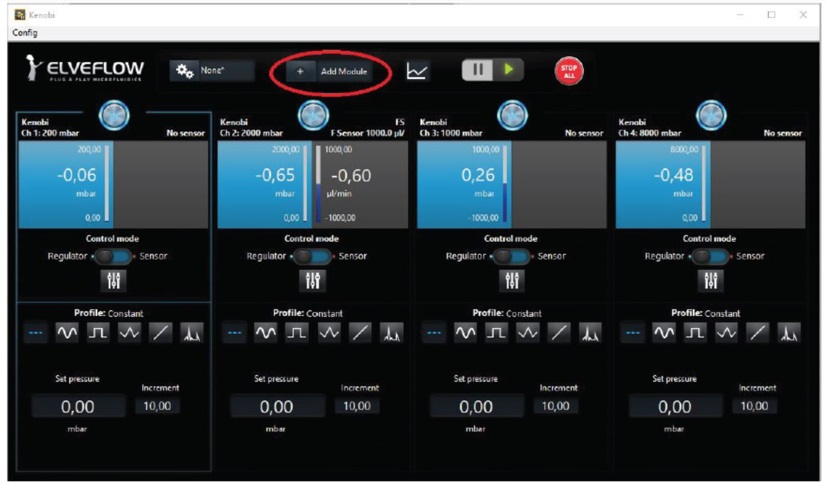Switch channel 2 control mode to Sensor

313,256
